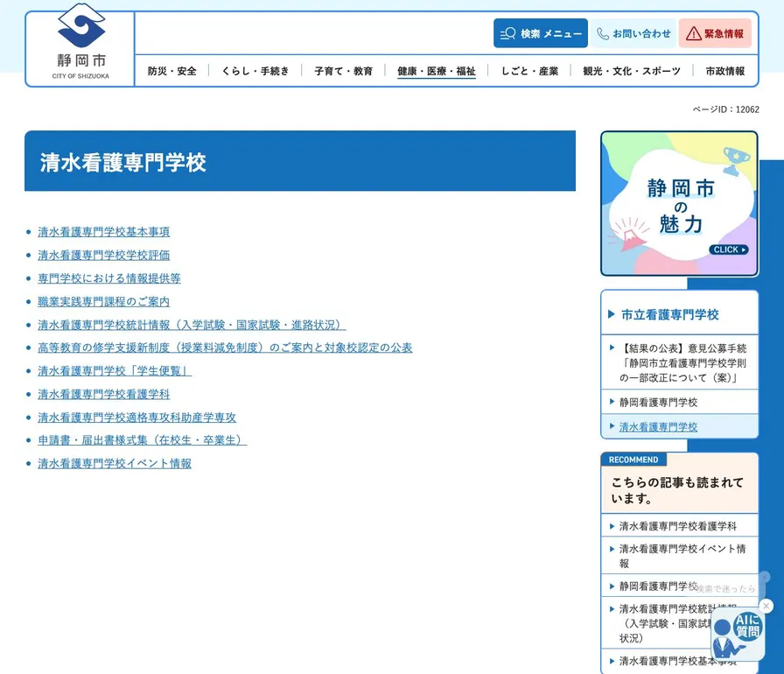The image size is (784, 674).
Task: Open the 子育て・教育 navigation menu
Action: click(344, 71)
